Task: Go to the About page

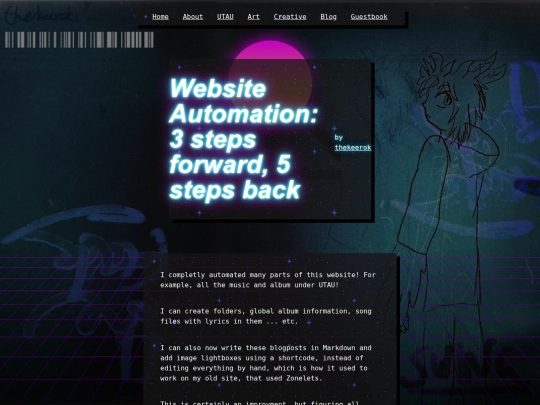Action: coord(193,17)
